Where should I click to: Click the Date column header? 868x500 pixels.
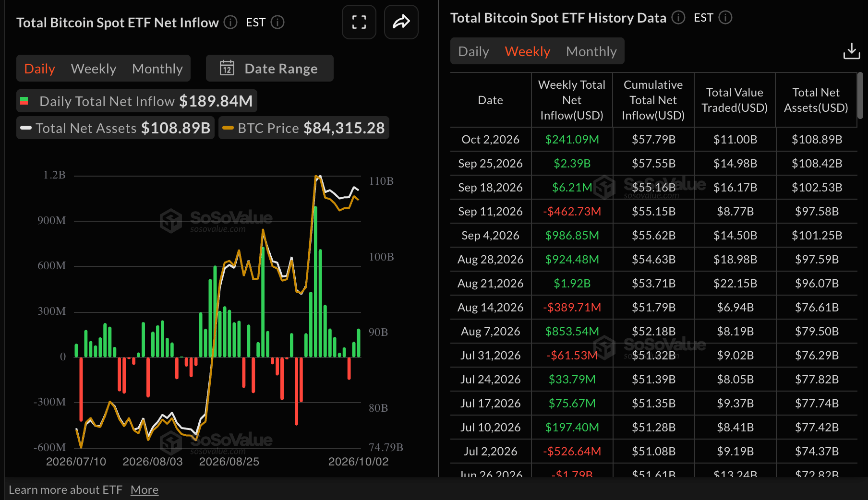pos(491,100)
